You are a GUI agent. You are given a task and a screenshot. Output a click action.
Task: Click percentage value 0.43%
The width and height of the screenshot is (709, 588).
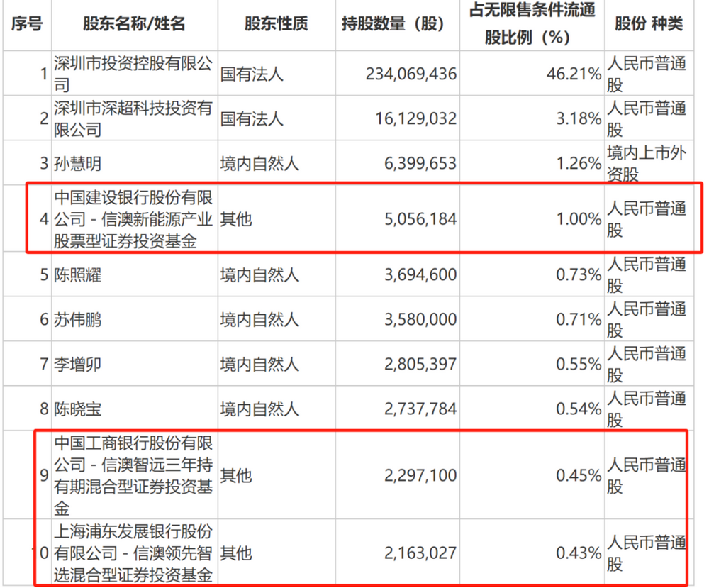click(579, 553)
